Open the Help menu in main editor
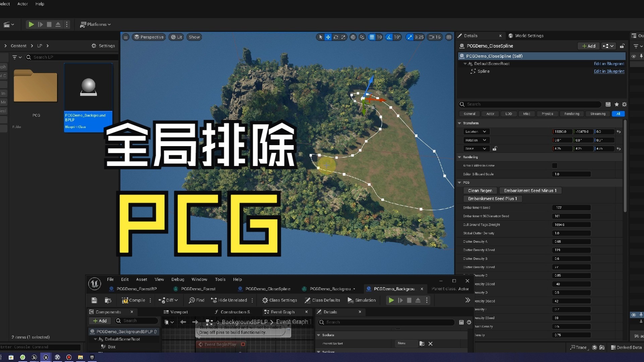Viewport: 644px width, 362px height. tap(40, 4)
